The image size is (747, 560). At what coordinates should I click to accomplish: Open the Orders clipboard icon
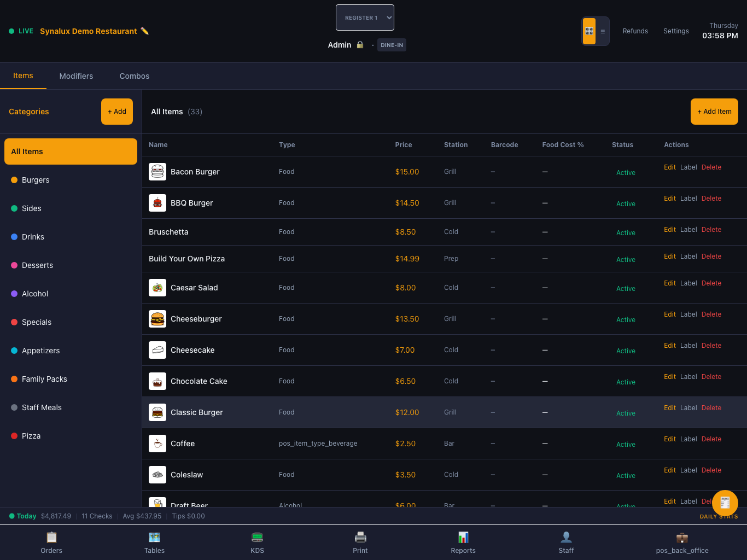click(51, 538)
